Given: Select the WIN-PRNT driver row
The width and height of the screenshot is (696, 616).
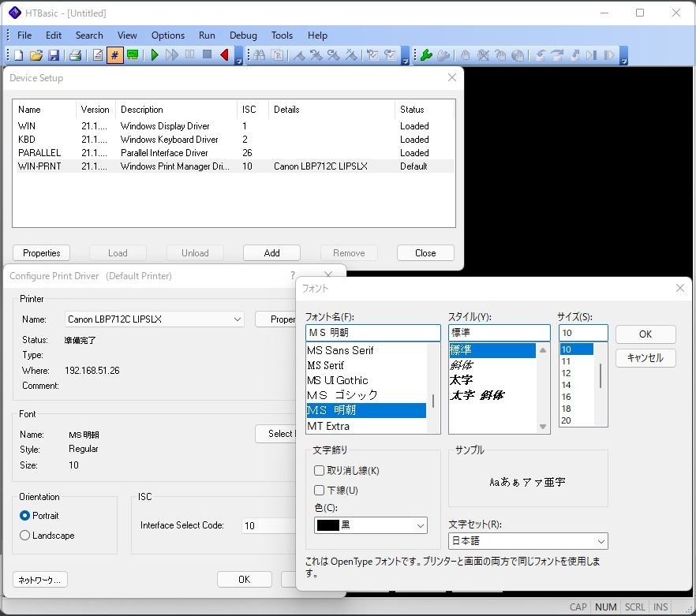Looking at the screenshot, I should click(39, 166).
